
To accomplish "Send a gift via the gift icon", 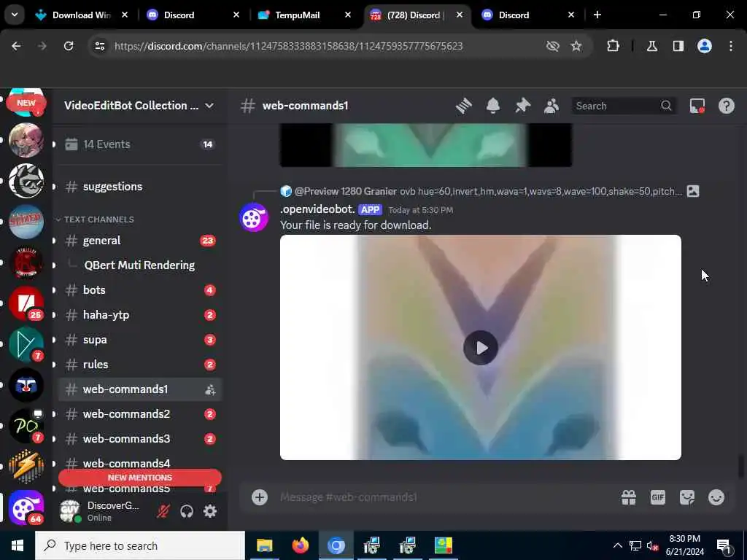I will [x=629, y=497].
